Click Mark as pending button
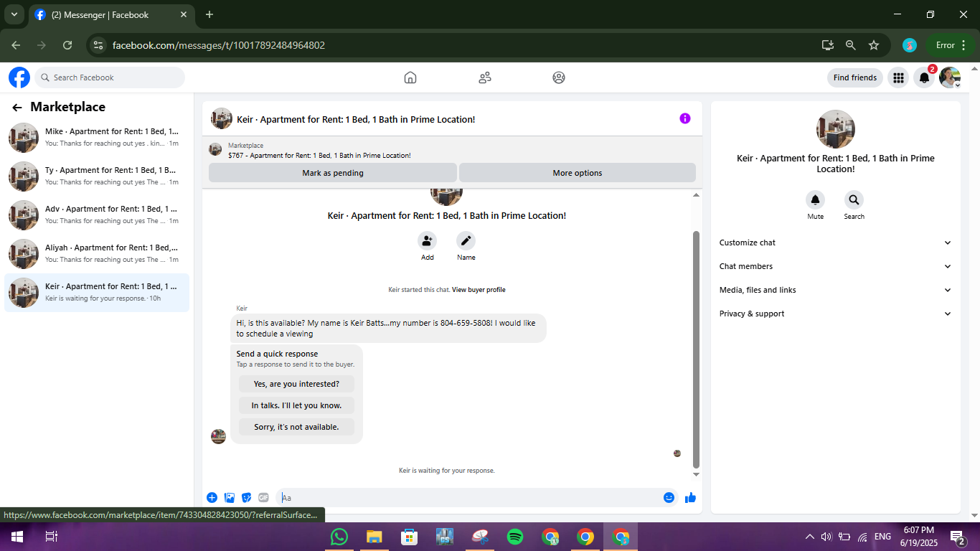 (333, 173)
